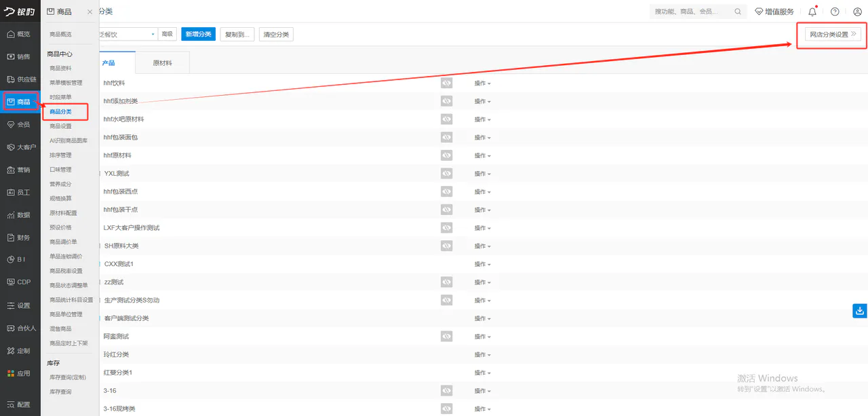The width and height of the screenshot is (868, 416).
Task: Toggle visibility eye for hhf饮料 row
Action: (446, 83)
